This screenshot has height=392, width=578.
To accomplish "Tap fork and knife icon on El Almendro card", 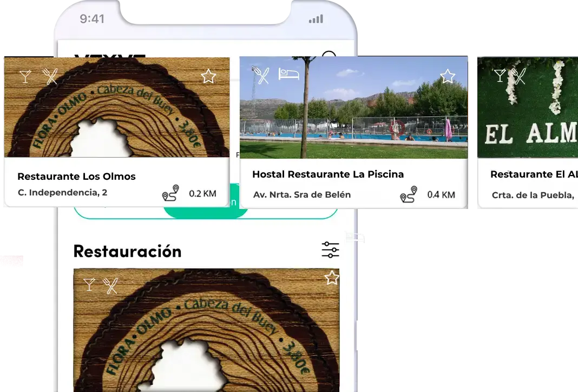I will point(518,76).
